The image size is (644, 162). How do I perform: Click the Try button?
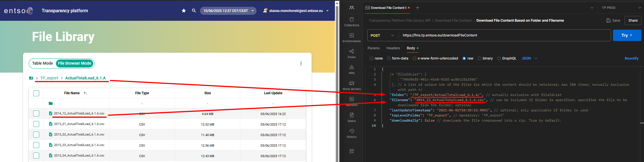pos(627,35)
